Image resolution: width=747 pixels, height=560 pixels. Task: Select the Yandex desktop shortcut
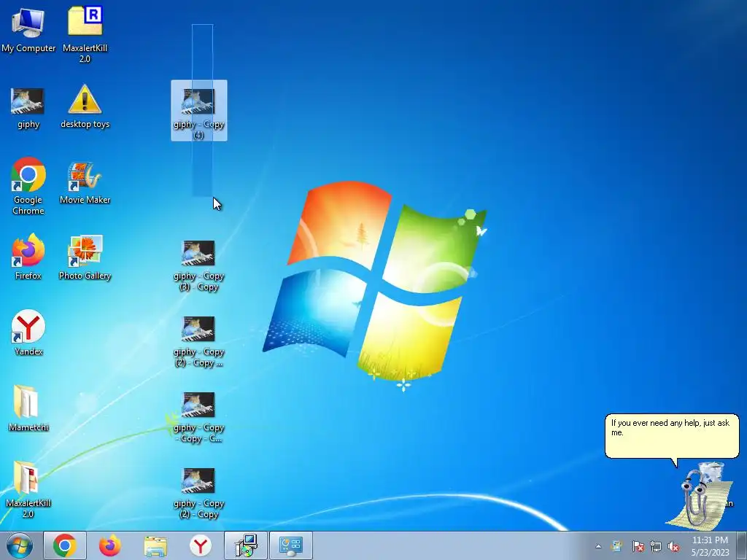[x=28, y=332]
